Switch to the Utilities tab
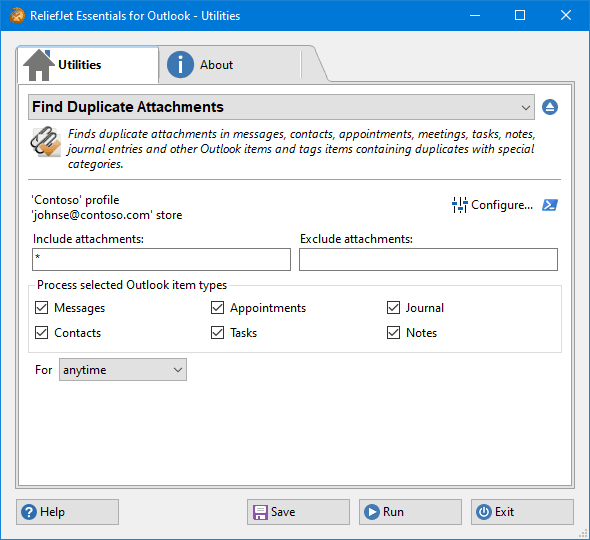Viewport: 590px width, 540px height. coord(88,65)
